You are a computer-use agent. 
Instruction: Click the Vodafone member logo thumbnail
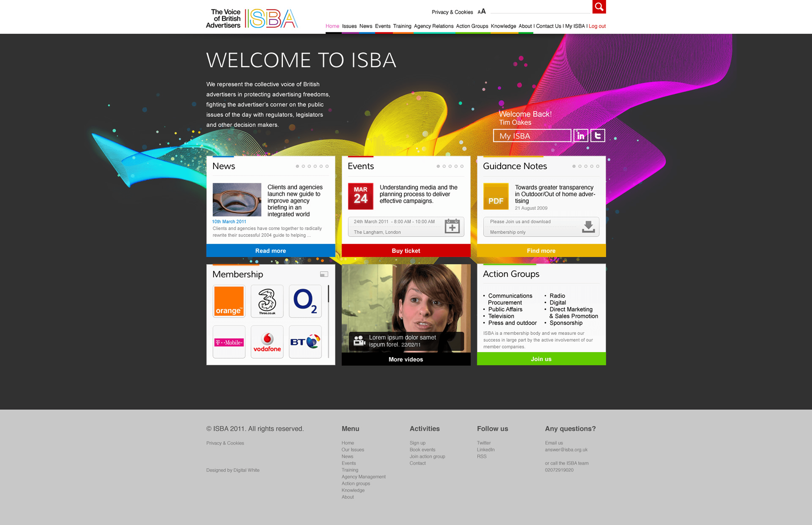[267, 342]
